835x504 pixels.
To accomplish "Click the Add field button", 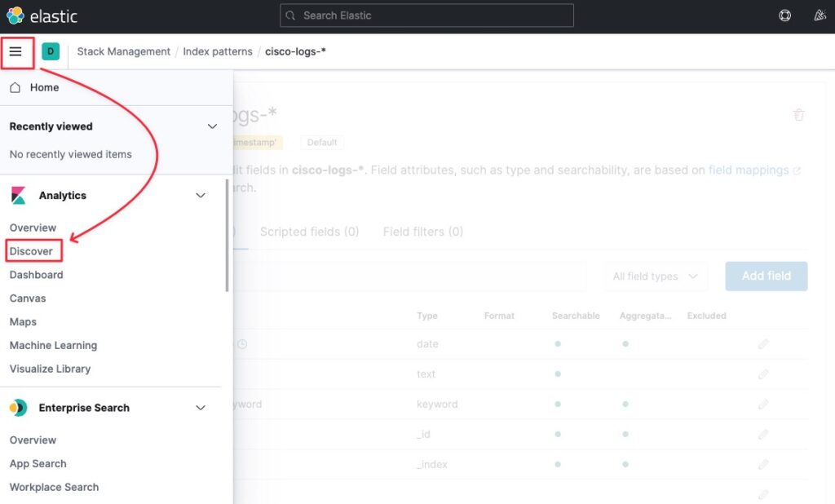I will click(x=767, y=276).
